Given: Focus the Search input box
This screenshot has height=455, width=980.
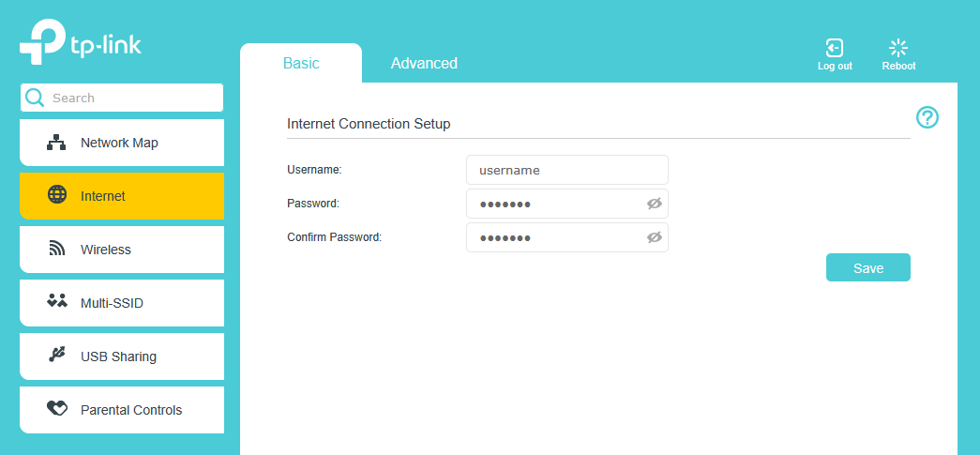Looking at the screenshot, I should [x=122, y=98].
